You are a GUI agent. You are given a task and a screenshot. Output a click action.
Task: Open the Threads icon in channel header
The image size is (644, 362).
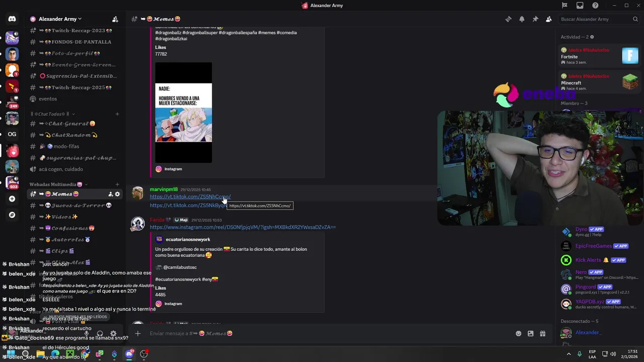(x=509, y=19)
